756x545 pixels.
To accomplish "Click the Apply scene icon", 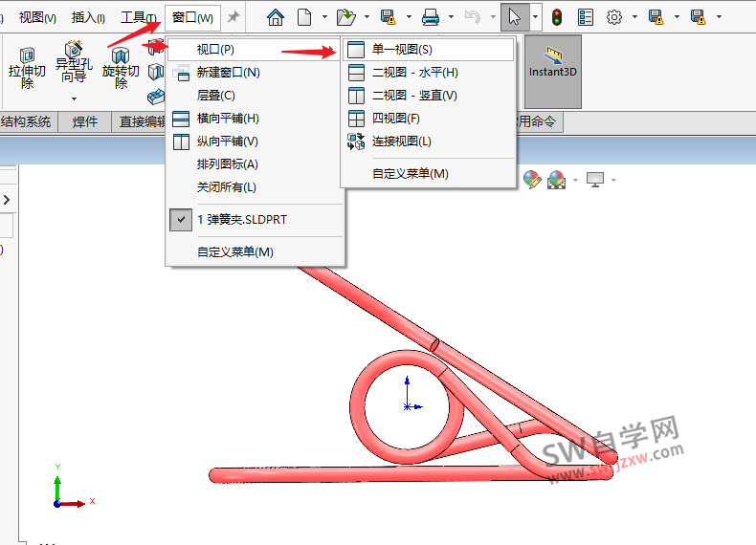I will coord(556,180).
